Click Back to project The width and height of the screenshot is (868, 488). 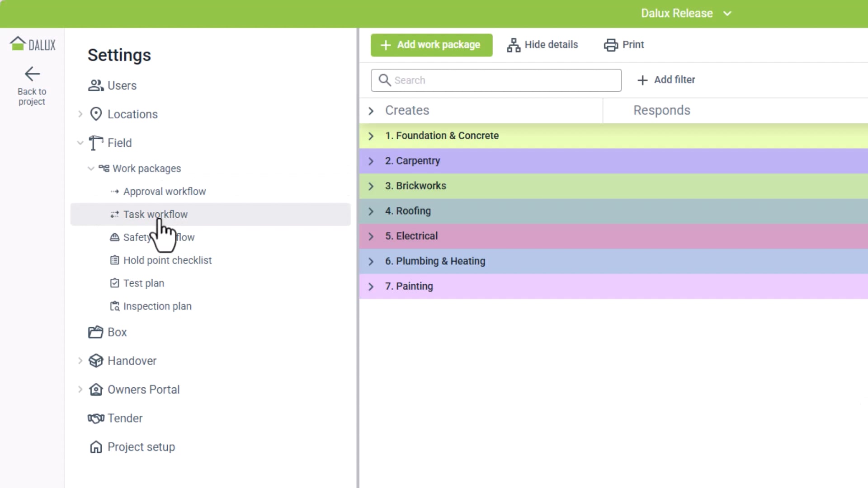32,85
